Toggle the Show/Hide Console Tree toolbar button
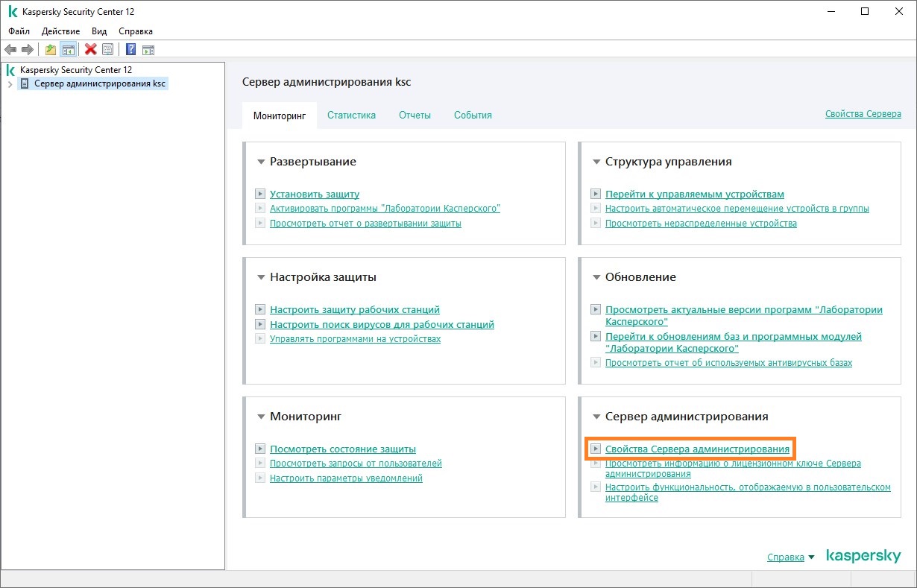 click(68, 50)
